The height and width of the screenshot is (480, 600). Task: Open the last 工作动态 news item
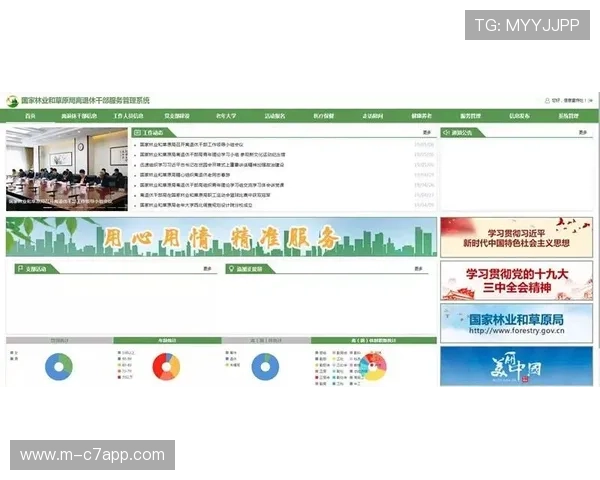[x=196, y=205]
